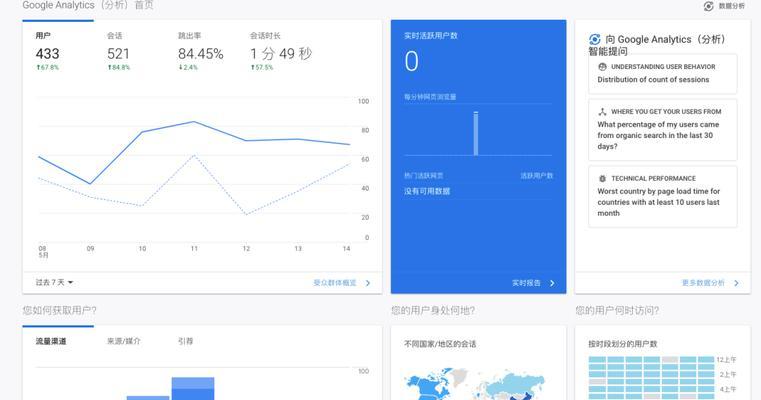The image size is (761, 400).
Task: Click the chevron next to 受众群体概览
Action: tap(368, 283)
